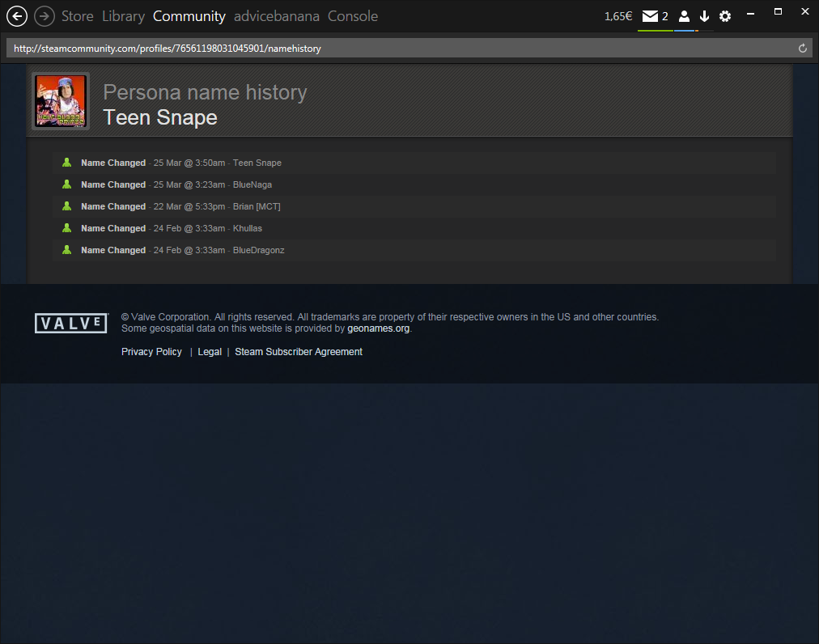The height and width of the screenshot is (644, 819).
Task: Click the back navigation arrow
Action: (x=17, y=16)
